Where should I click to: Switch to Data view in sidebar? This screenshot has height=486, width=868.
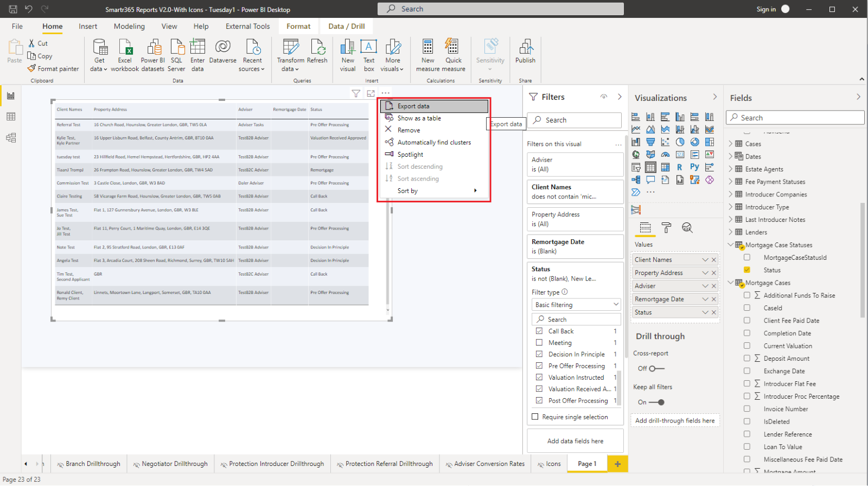tap(11, 117)
